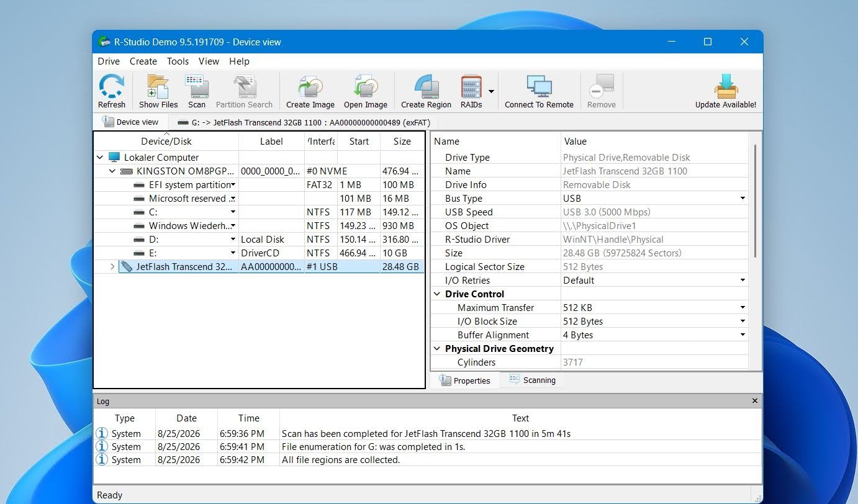Viewport: 858px width, 504px height.
Task: Collapse the KINGSTON OM8PGP drive node
Action: tap(112, 171)
